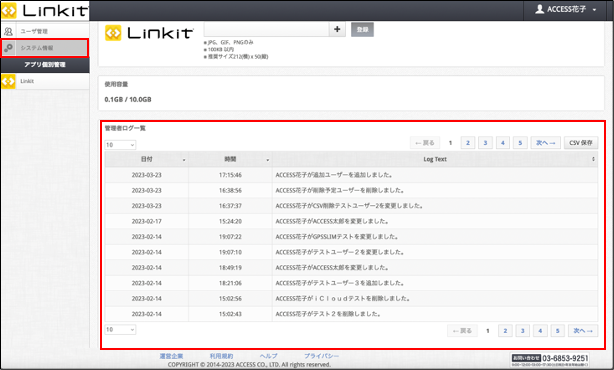Open the 運営企業 footer link

[x=171, y=356]
